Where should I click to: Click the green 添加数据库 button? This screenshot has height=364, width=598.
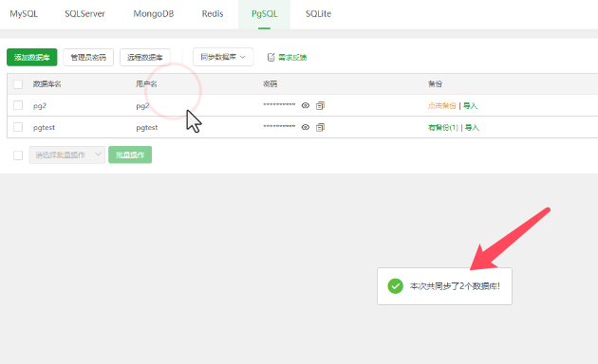coord(32,57)
